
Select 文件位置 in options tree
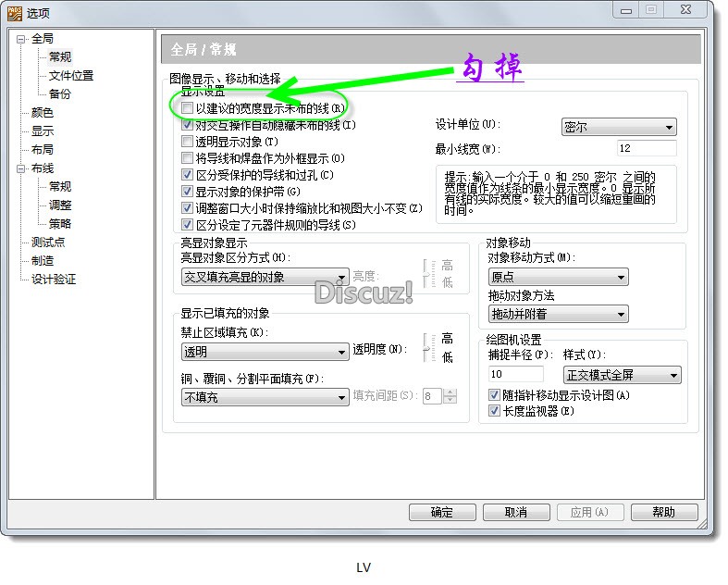(71, 76)
